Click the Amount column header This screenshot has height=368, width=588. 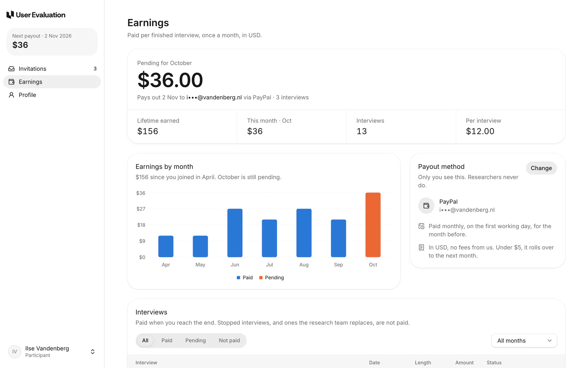click(465, 362)
